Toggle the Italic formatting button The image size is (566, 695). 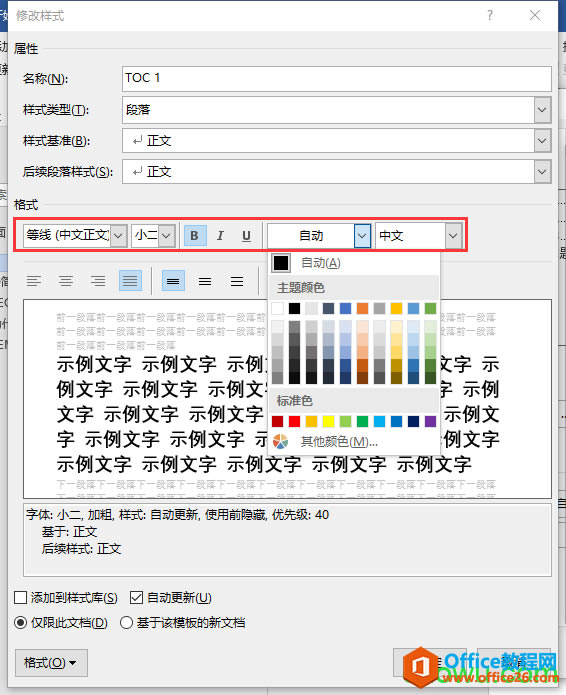coord(220,235)
